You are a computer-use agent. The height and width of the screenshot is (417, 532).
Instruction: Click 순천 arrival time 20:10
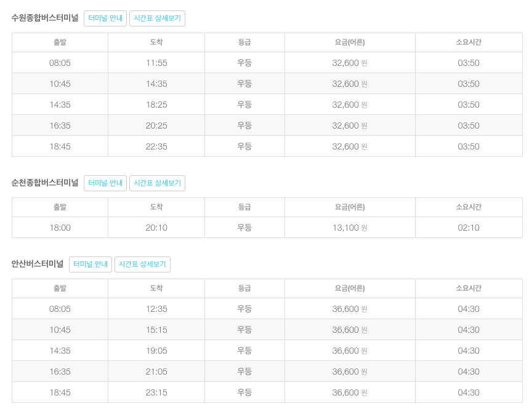pyautogui.click(x=156, y=228)
